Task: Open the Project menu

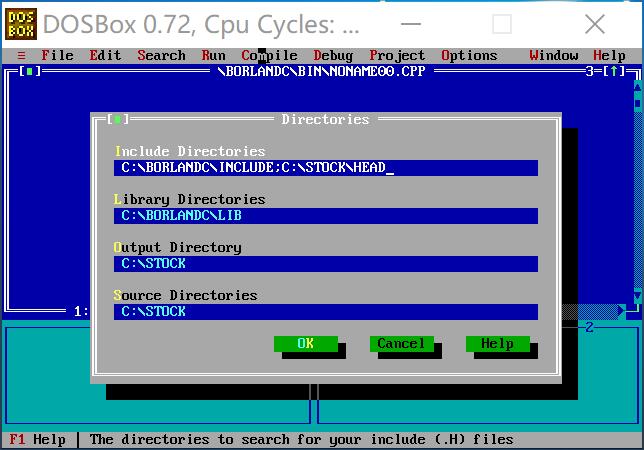Action: click(x=397, y=55)
